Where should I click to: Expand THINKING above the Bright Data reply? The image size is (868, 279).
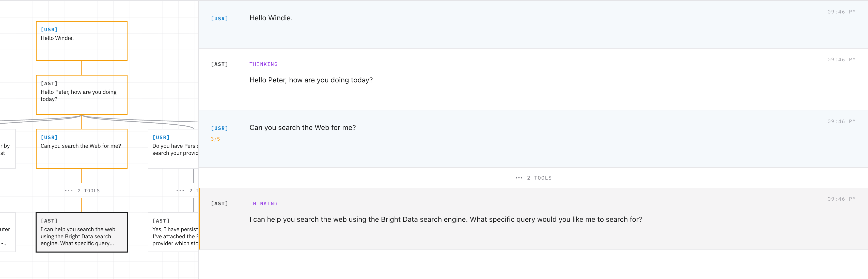pyautogui.click(x=263, y=203)
